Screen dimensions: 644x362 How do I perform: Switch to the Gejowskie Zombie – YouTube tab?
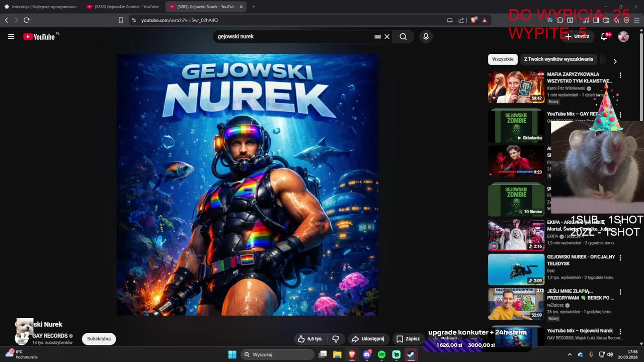pyautogui.click(x=123, y=7)
